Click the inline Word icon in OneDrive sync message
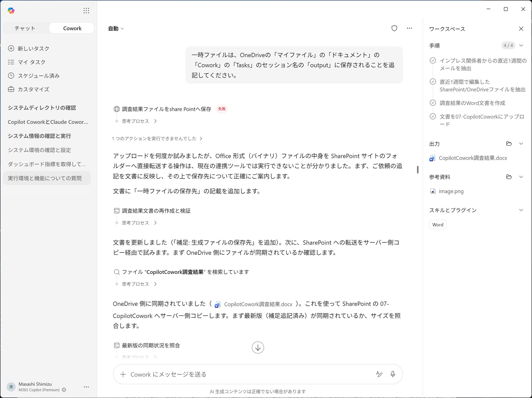 [x=218, y=305]
